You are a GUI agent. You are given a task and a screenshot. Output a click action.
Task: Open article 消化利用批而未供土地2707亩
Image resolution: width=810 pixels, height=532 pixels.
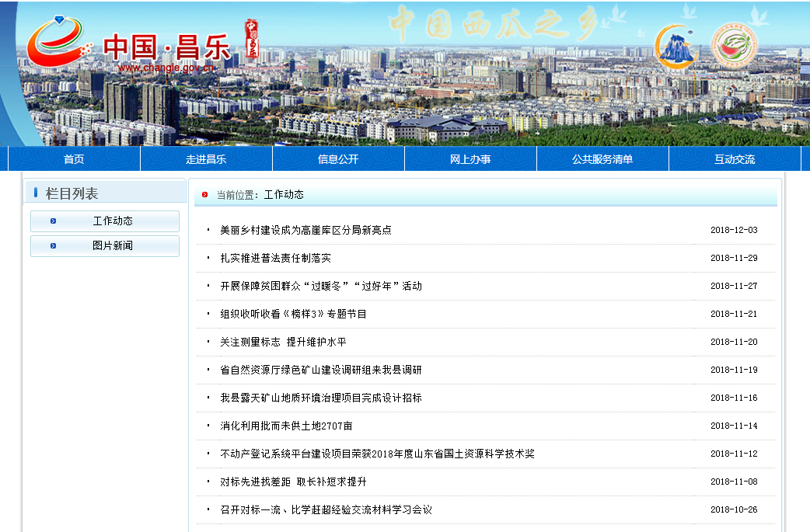pos(286,426)
